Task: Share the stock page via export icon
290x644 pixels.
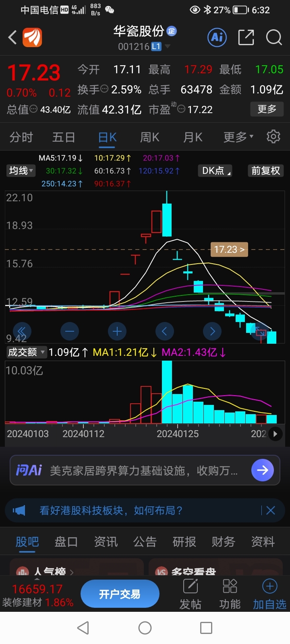Action: tap(246, 37)
